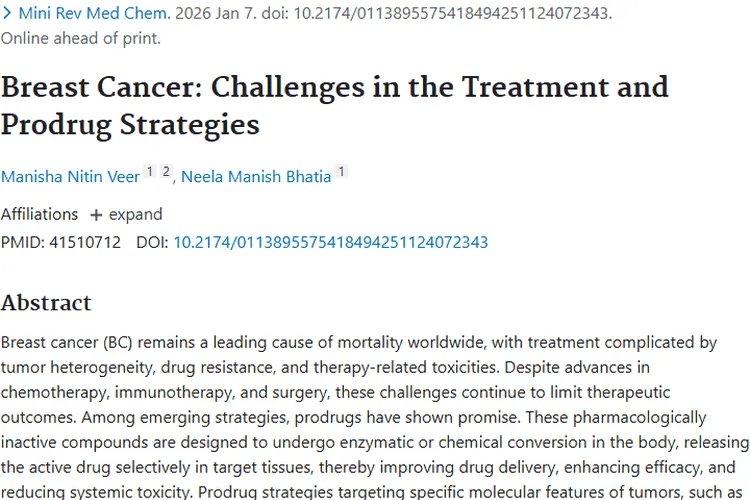
Task: Click the DOI: label before the link
Action: [x=152, y=242]
